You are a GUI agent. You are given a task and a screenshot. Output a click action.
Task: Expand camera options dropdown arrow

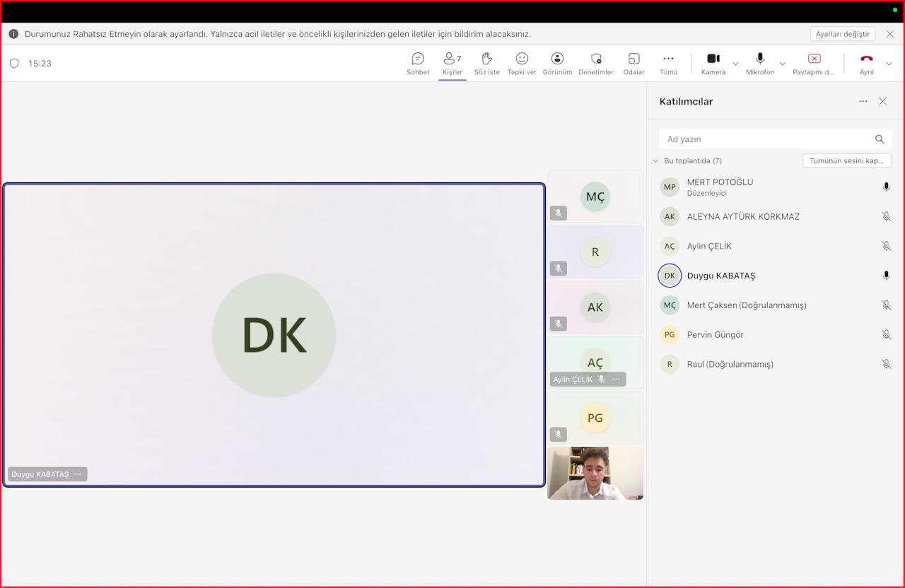pos(735,64)
